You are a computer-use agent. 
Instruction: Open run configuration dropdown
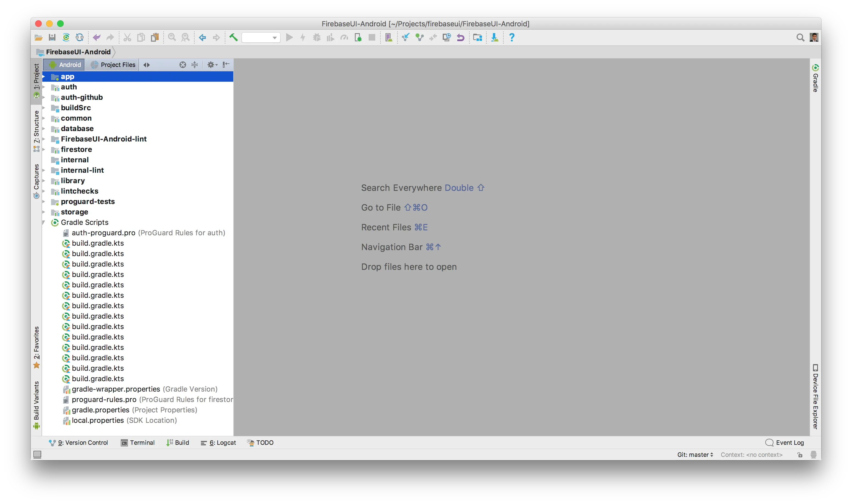[261, 37]
